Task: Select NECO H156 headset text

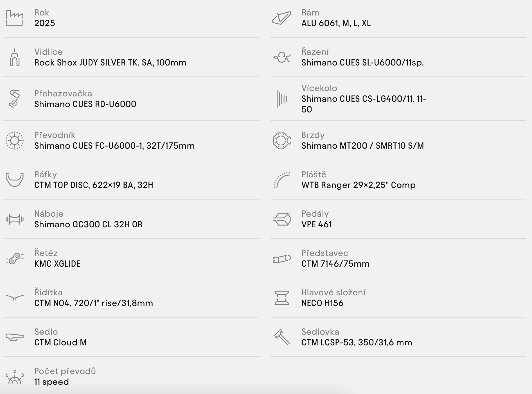Action: tap(322, 303)
